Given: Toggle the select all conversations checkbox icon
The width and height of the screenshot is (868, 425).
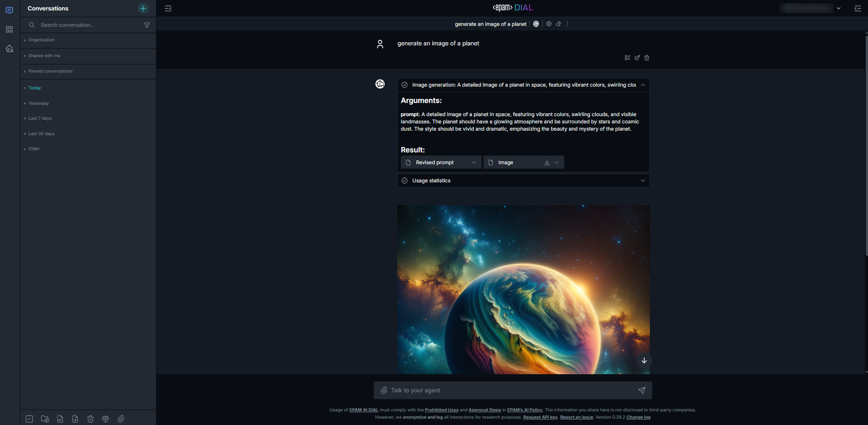Looking at the screenshot, I should click(x=29, y=419).
